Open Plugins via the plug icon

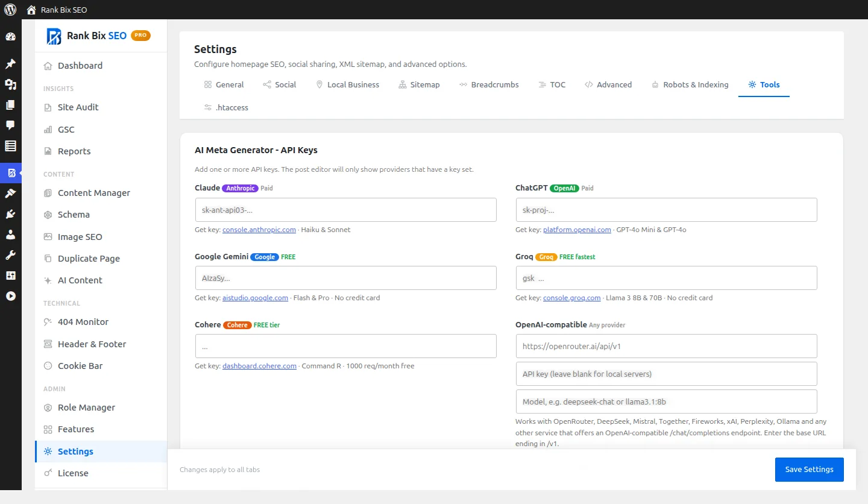point(10,214)
